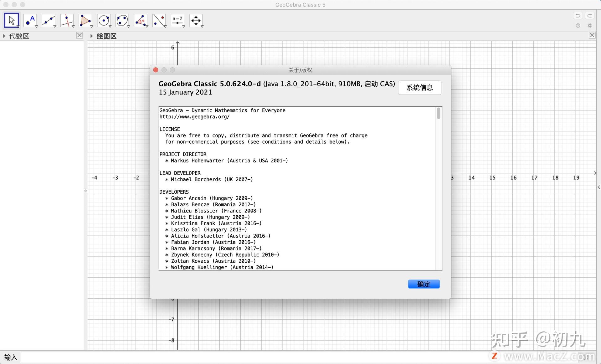The width and height of the screenshot is (601, 364).
Task: Click the 系统信息 system info button
Action: (x=420, y=88)
